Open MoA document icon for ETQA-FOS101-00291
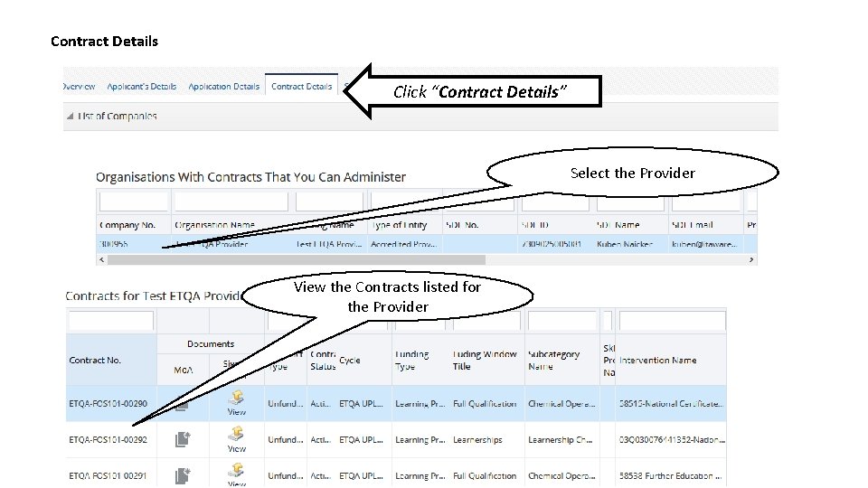The image size is (868, 488). point(182,476)
